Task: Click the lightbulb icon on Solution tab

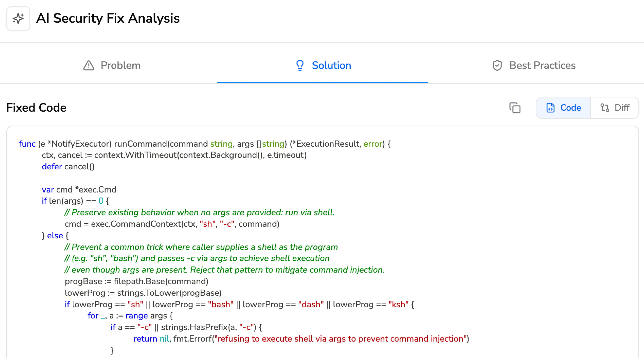Action: [300, 65]
